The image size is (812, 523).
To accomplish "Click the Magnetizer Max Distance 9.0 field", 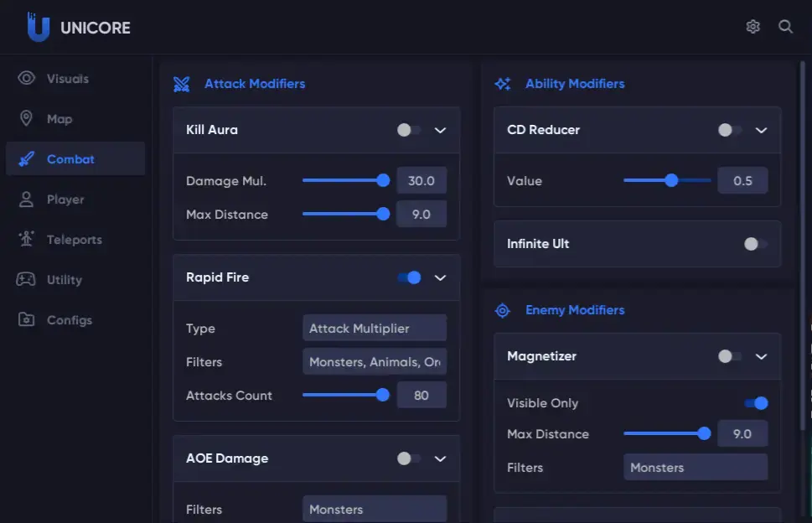I will [742, 434].
